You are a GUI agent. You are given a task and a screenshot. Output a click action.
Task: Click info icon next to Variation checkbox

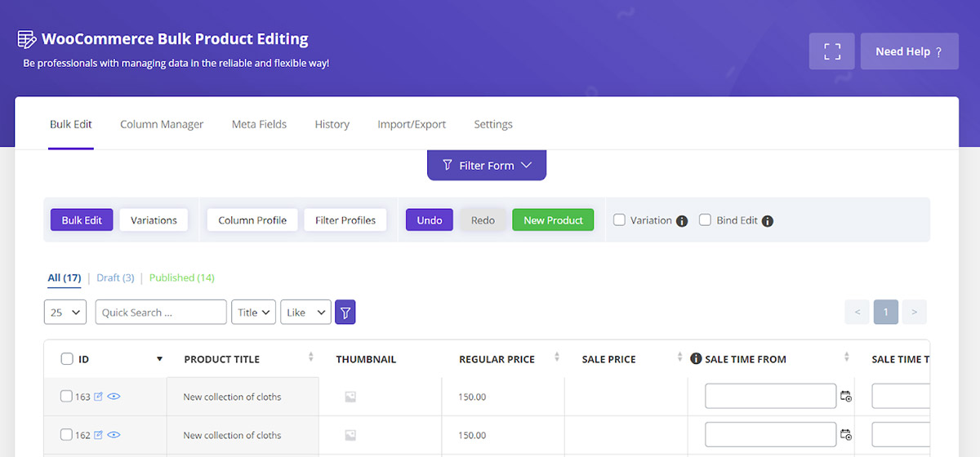tap(682, 221)
